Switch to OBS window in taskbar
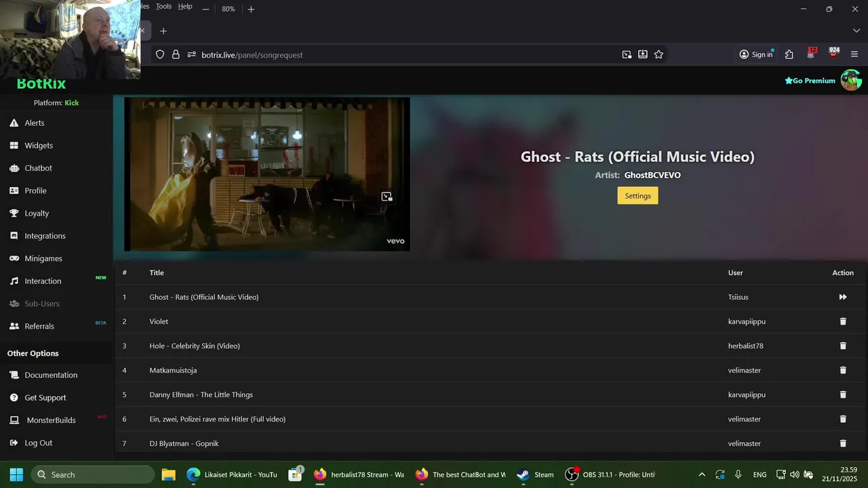868x488 pixels. [x=610, y=474]
